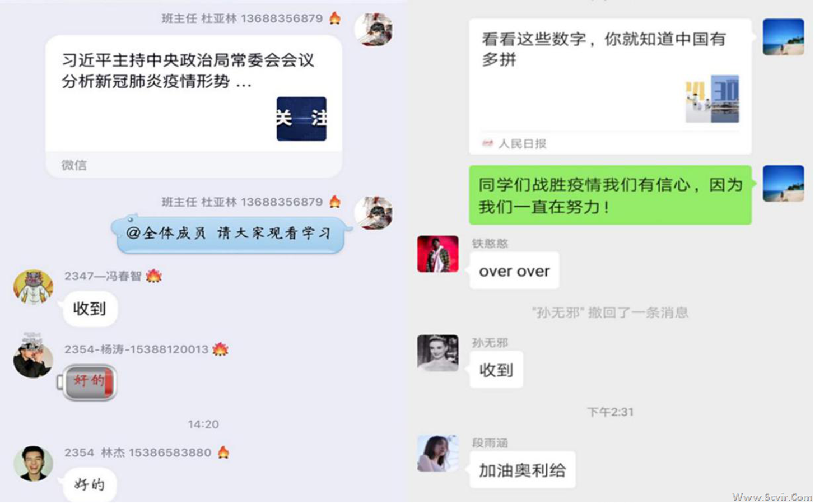Click the 关注 thumbnail in the article card
Image resolution: width=815 pixels, height=504 pixels.
[x=301, y=119]
